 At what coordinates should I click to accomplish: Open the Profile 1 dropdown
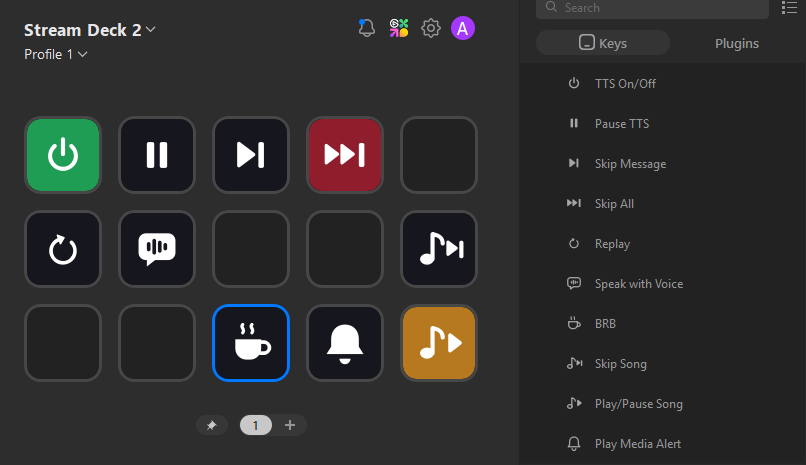click(x=56, y=54)
